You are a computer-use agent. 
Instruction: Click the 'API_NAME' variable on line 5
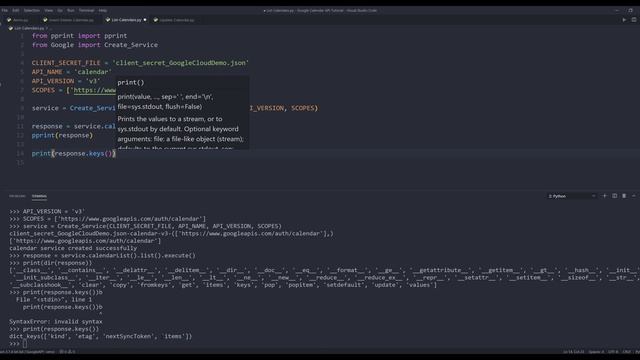coord(47,72)
